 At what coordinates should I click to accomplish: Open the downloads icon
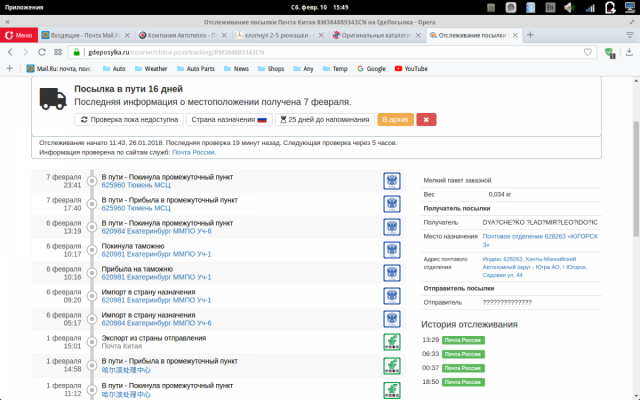click(629, 52)
